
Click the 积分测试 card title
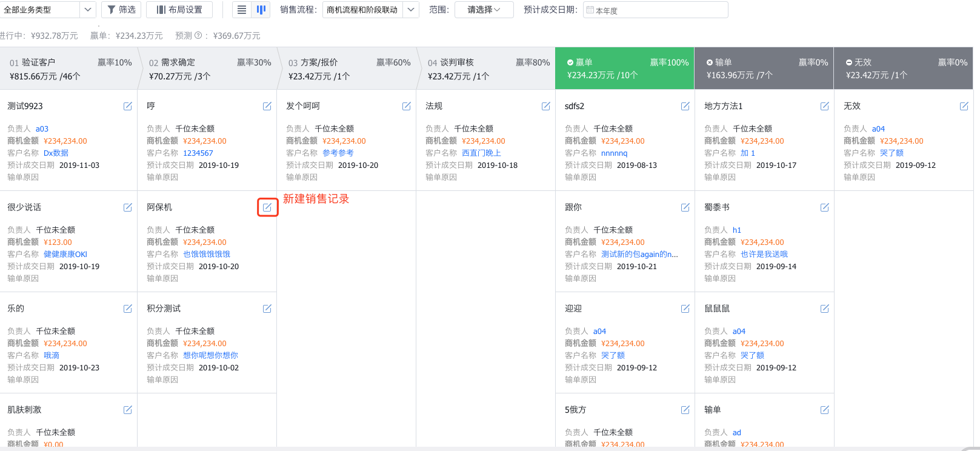point(164,309)
